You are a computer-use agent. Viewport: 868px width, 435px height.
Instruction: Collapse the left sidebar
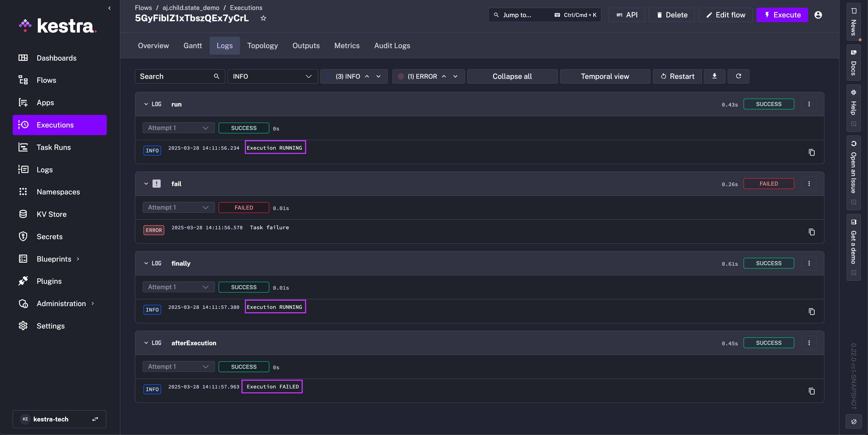tap(110, 8)
